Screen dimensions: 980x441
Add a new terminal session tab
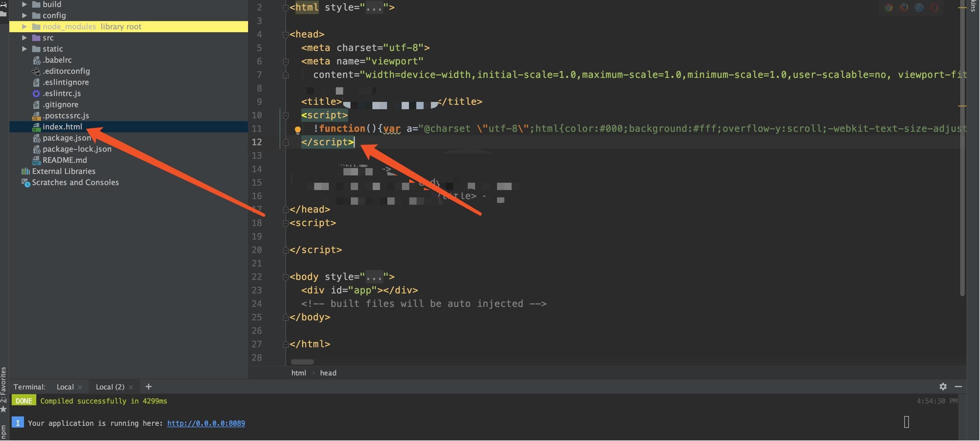(x=148, y=387)
